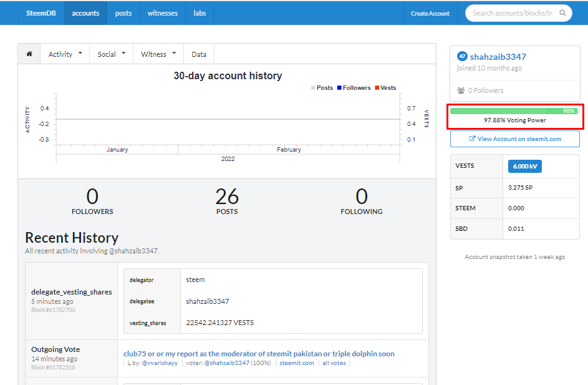Expand the Social dropdown
Viewport: 588px width, 385px height.
pos(112,54)
